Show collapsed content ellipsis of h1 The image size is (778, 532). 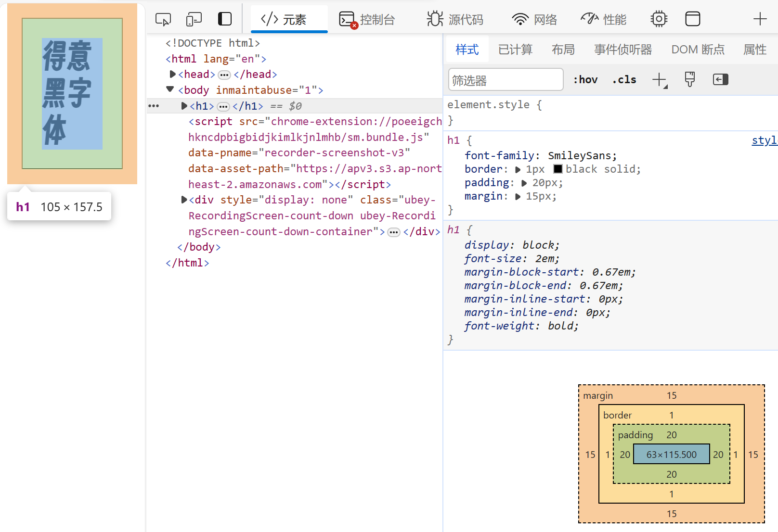point(223,107)
